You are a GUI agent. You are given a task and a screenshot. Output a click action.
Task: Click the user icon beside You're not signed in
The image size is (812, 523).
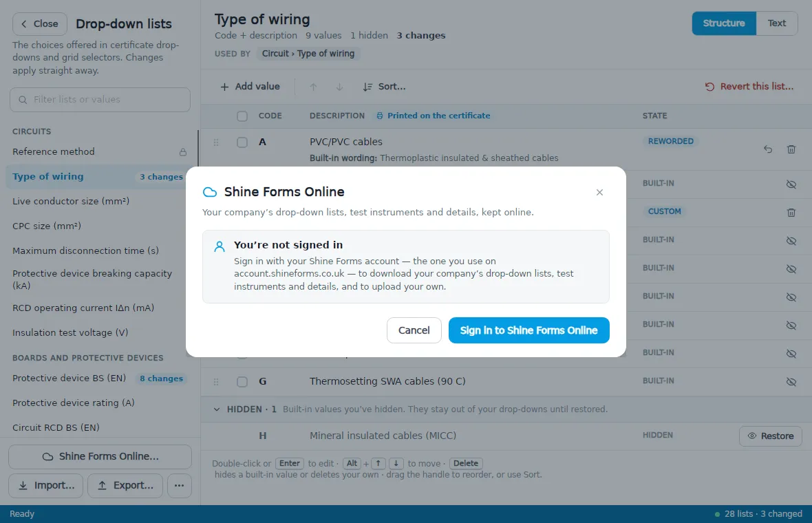[220, 246]
